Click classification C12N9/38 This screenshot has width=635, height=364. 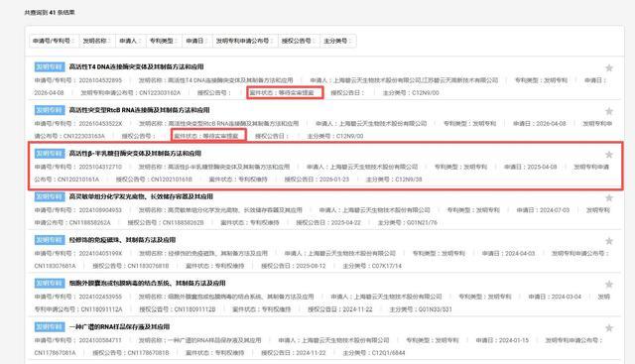click(x=409, y=180)
